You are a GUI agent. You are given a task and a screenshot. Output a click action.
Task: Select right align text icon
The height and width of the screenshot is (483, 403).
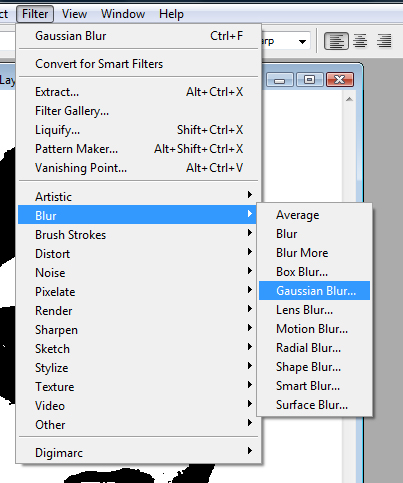(x=384, y=41)
